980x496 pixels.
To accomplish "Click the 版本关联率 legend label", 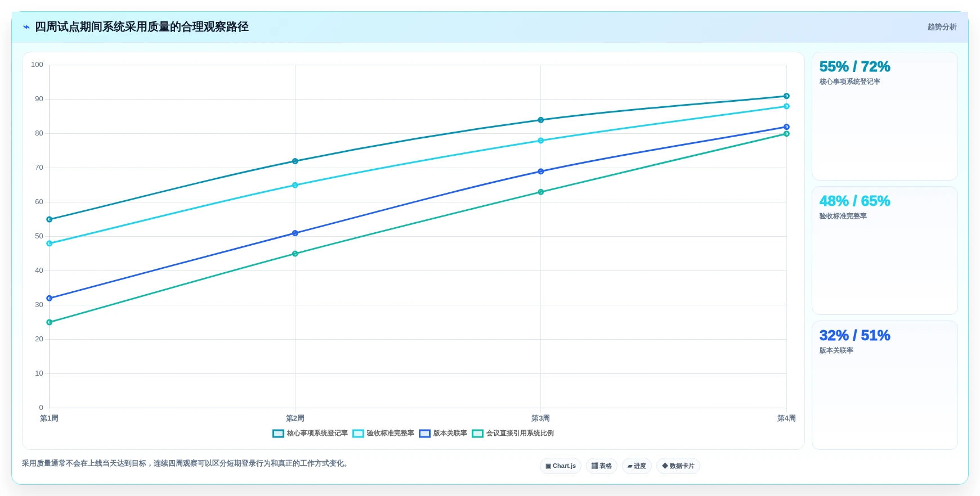I will point(450,434).
